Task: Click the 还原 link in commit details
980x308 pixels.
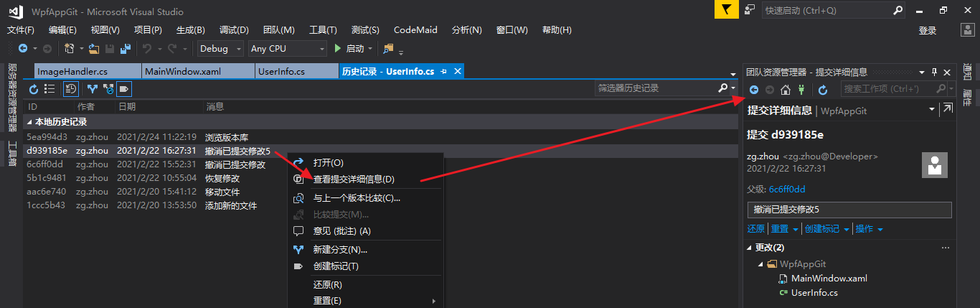Action: (x=756, y=229)
